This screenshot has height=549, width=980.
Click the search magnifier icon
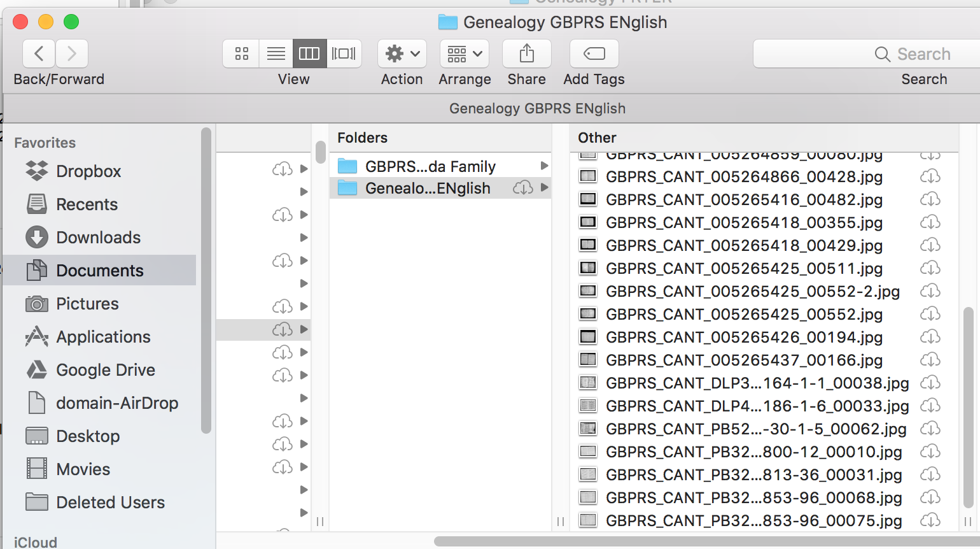point(881,53)
